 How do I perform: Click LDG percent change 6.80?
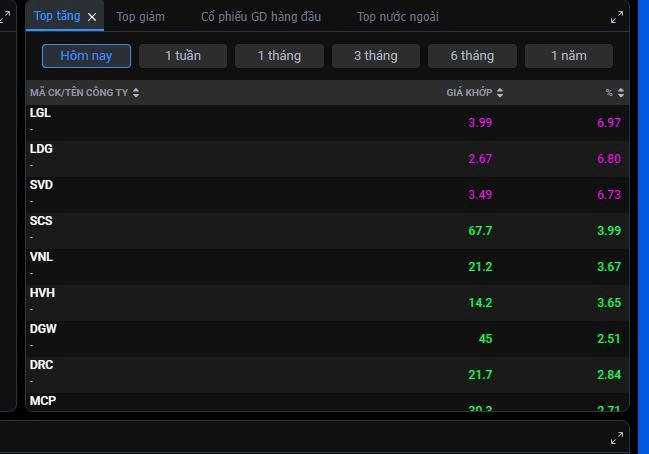609,159
